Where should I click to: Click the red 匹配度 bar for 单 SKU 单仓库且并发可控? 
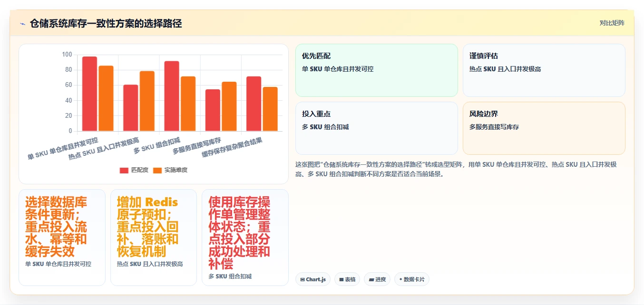[89, 94]
